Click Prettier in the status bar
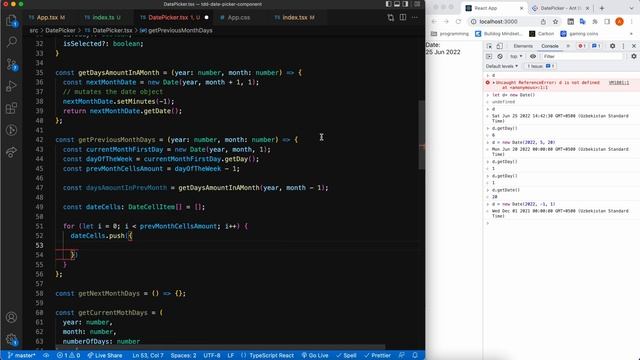 pos(378,356)
